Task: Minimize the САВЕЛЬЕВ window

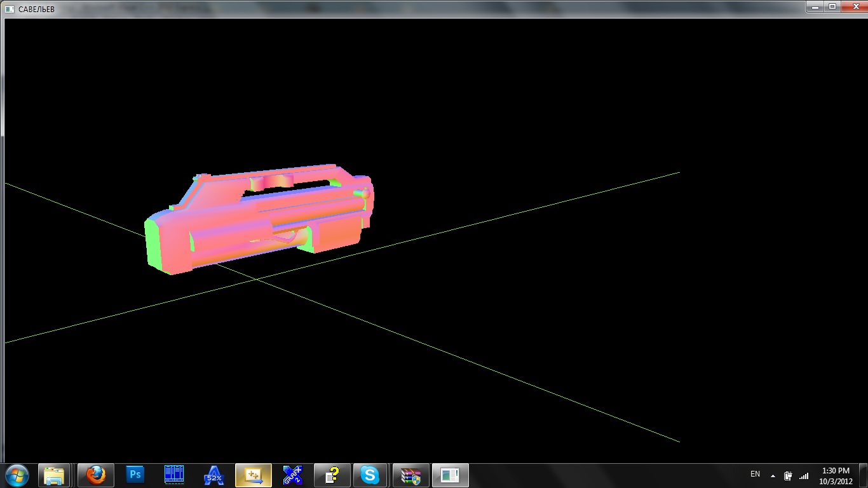Action: (x=816, y=6)
